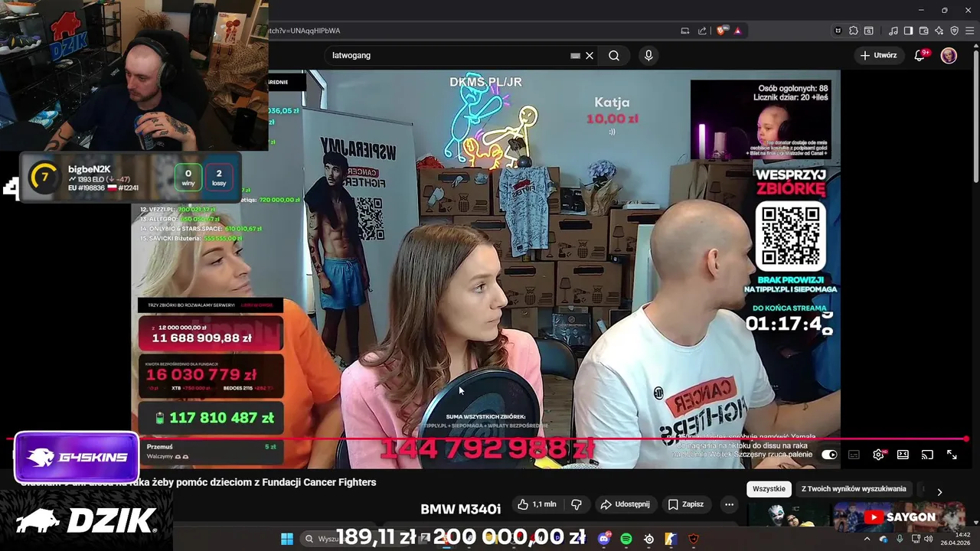Viewport: 980px width, 551px height.
Task: Click the Zapisz save button
Action: click(685, 504)
